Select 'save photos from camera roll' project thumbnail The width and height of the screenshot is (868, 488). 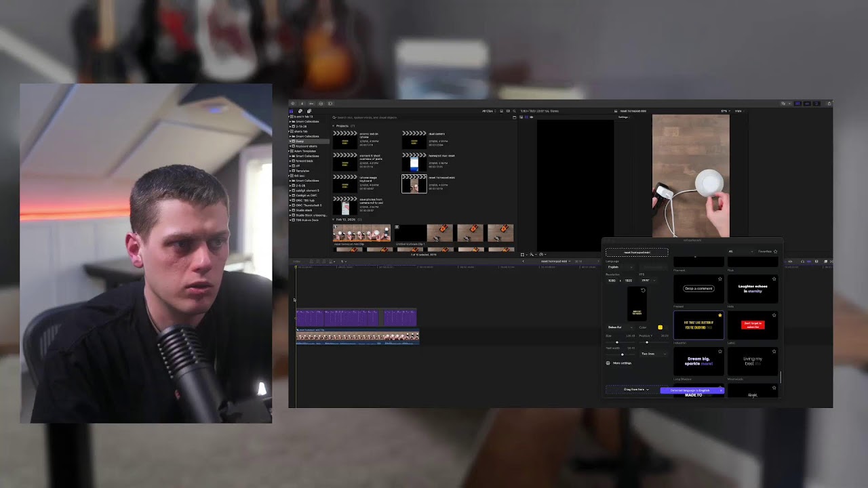(x=345, y=205)
